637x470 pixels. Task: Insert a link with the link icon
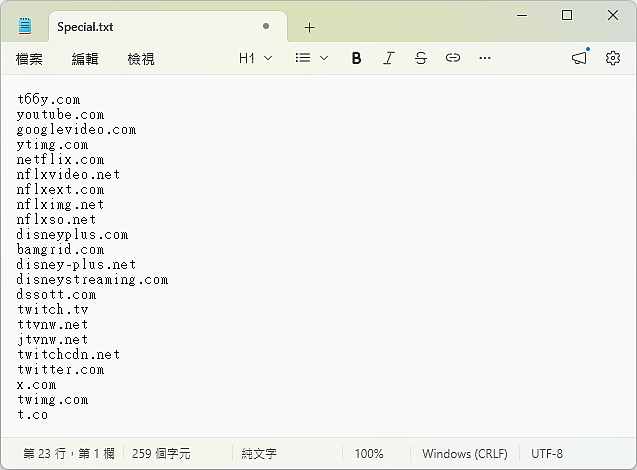pyautogui.click(x=453, y=58)
